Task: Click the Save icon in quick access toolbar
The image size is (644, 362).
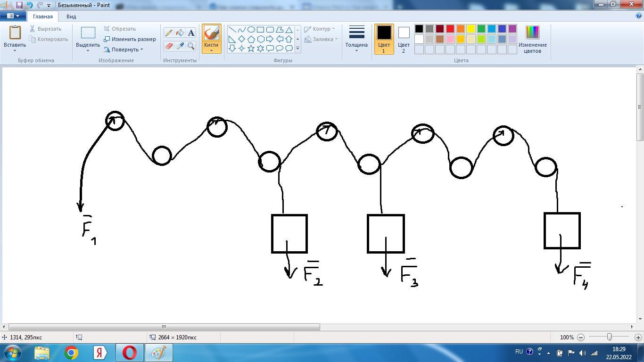Action: [x=19, y=5]
